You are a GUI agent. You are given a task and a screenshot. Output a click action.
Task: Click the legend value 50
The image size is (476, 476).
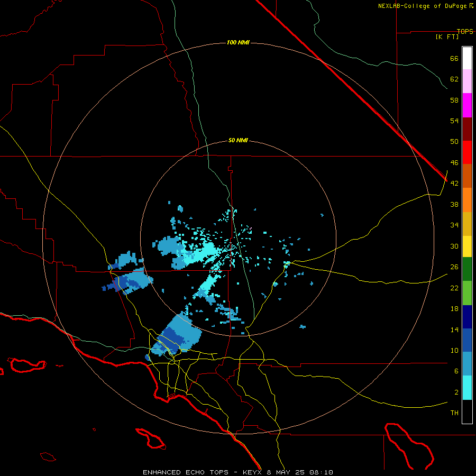(x=454, y=142)
